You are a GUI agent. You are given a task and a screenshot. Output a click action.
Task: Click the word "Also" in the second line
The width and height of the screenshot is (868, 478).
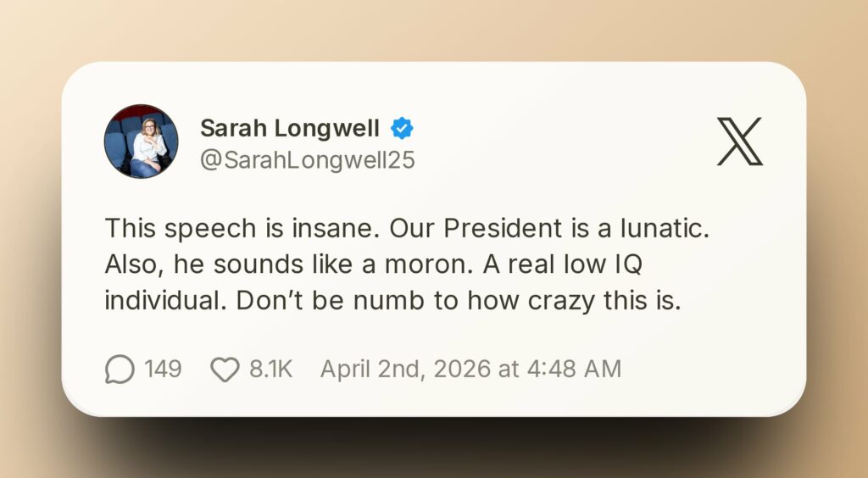(130, 265)
